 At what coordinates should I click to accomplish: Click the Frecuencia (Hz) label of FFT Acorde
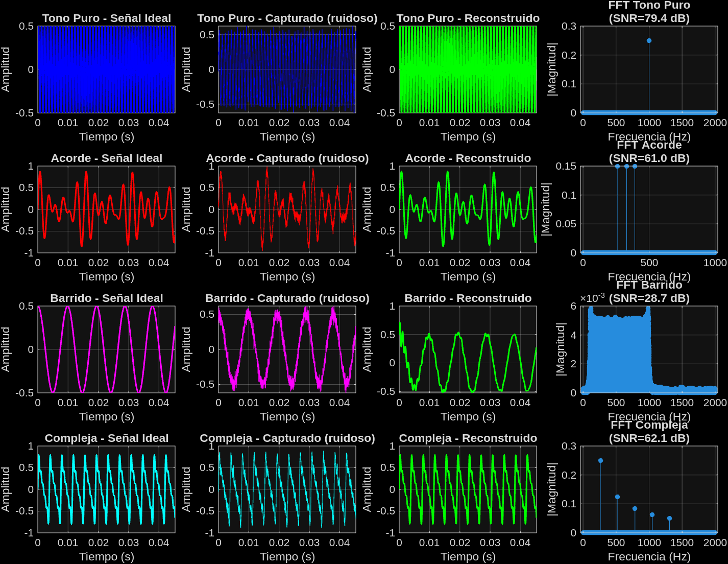pos(648,276)
